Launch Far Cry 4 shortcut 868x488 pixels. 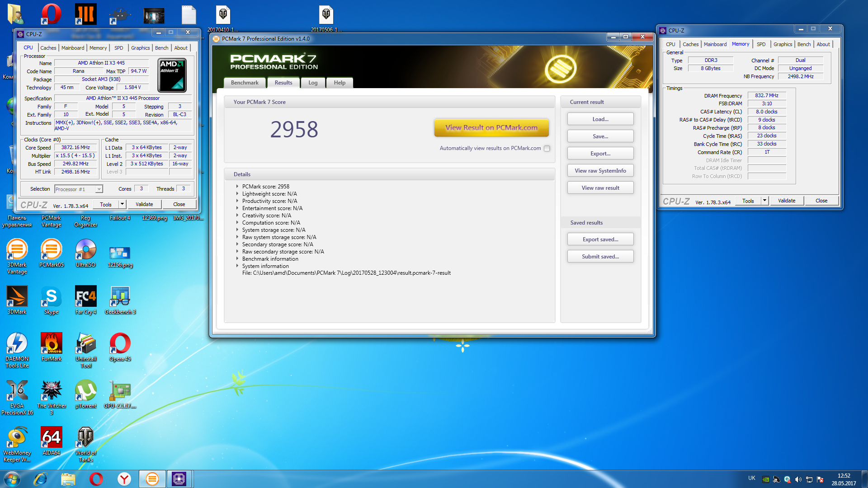point(86,300)
